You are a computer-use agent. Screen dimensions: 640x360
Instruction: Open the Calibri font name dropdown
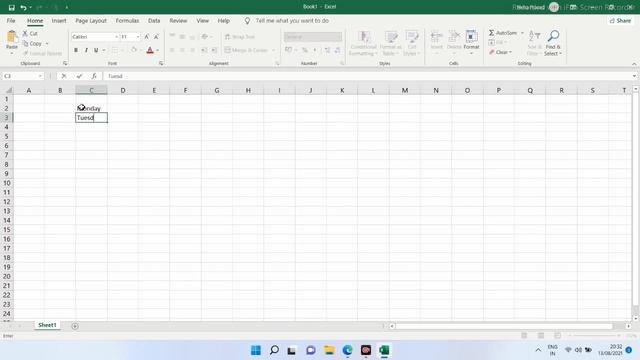pyautogui.click(x=116, y=37)
